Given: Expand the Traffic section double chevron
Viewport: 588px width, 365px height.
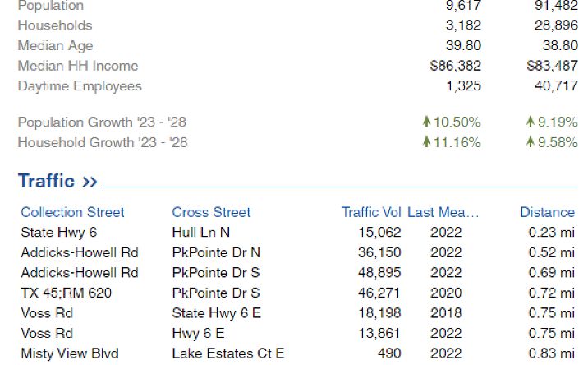Looking at the screenshot, I should coord(90,182).
